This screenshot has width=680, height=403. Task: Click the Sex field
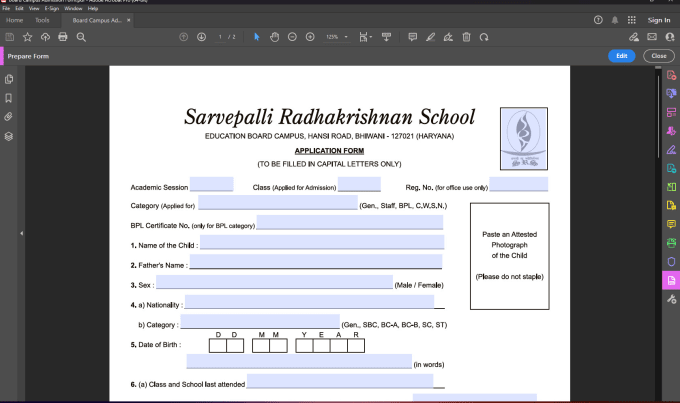[x=275, y=282]
